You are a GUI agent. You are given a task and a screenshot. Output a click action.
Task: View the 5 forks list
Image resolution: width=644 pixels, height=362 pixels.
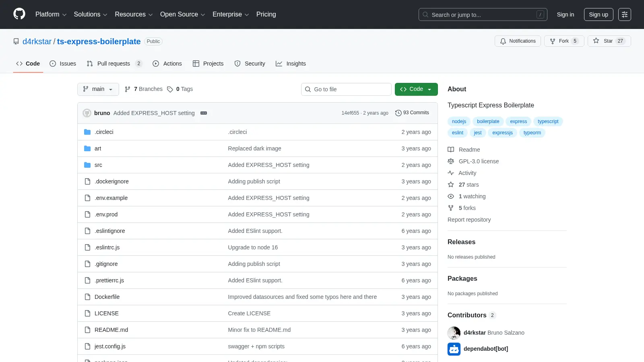462,208
